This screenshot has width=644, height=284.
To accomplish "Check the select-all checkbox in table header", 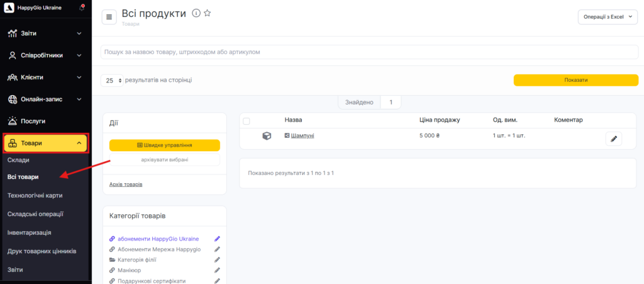I will tap(247, 121).
